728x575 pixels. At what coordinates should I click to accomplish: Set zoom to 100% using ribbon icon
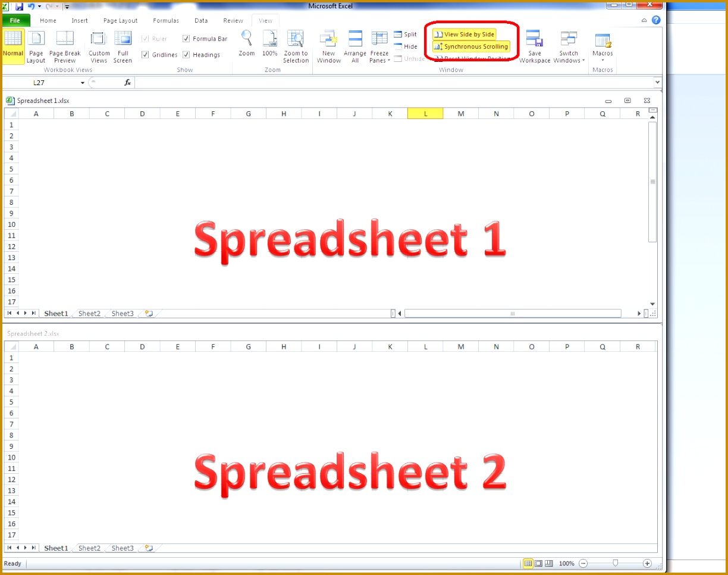pyautogui.click(x=270, y=45)
